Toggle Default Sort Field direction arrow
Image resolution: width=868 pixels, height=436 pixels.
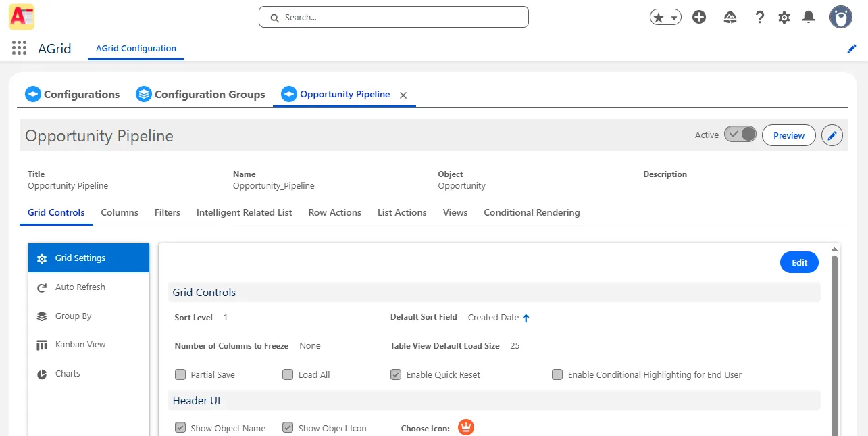coord(526,318)
